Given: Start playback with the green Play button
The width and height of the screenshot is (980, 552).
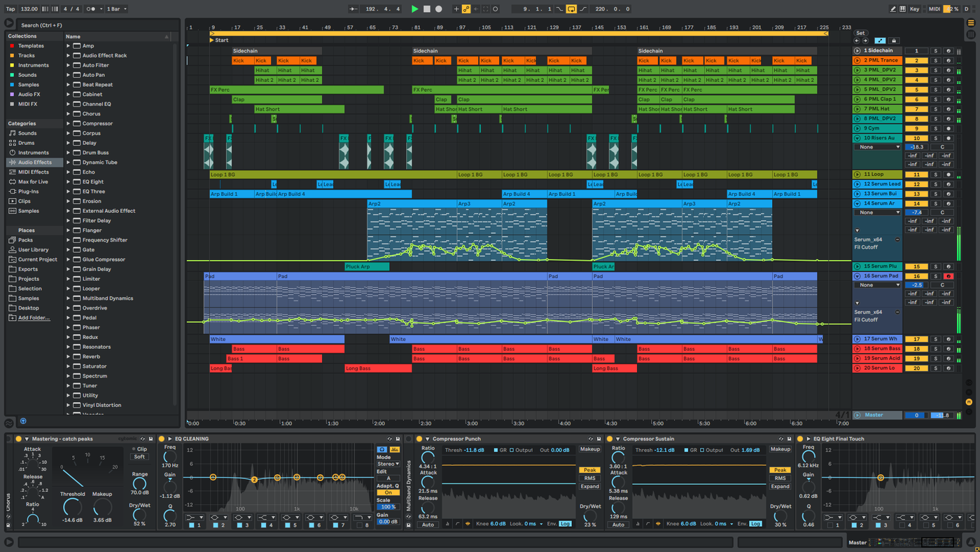Looking at the screenshot, I should [414, 9].
